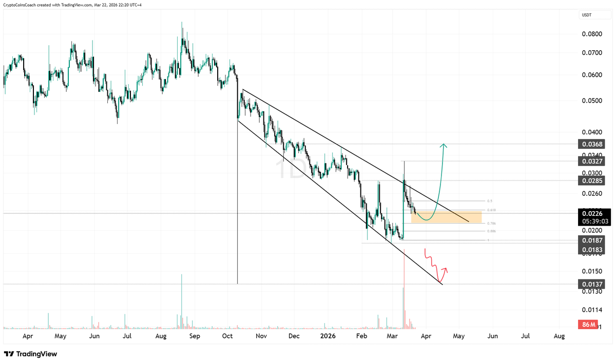Click the USDT currency label
This screenshot has height=364, width=616.
click(x=587, y=16)
